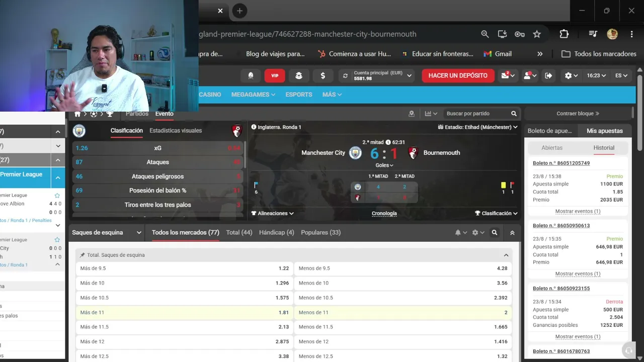Click the red VIP badge
This screenshot has width=644, height=362.
[x=275, y=75]
